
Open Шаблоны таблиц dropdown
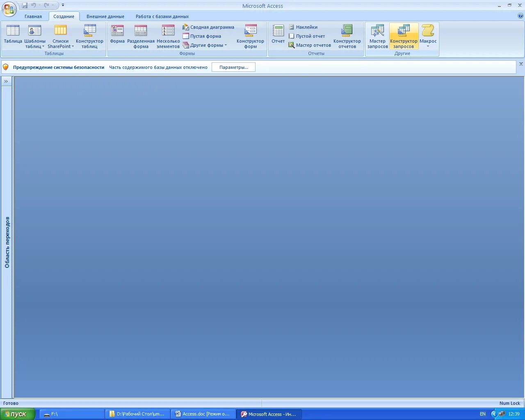(x=35, y=37)
